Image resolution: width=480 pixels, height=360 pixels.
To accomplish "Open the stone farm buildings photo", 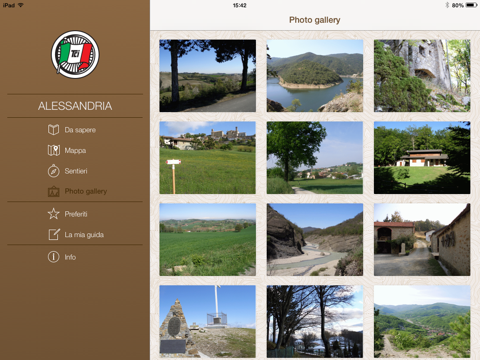I will click(x=422, y=239).
